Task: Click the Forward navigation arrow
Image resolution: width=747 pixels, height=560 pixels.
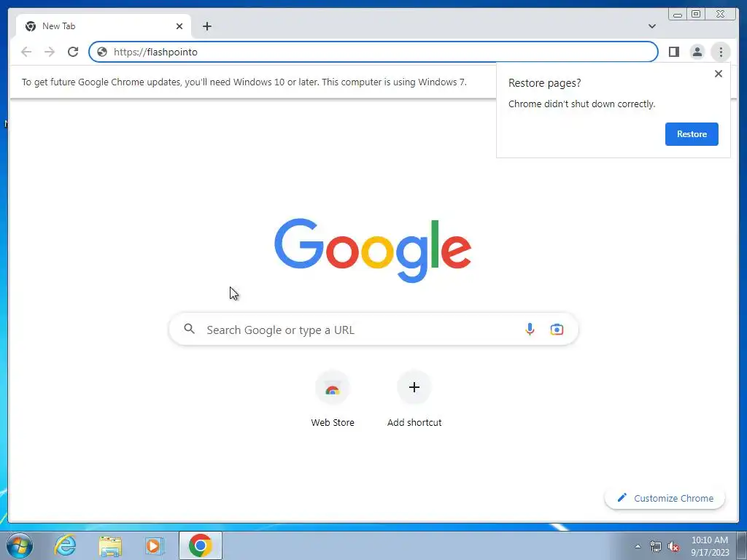Action: (x=50, y=52)
